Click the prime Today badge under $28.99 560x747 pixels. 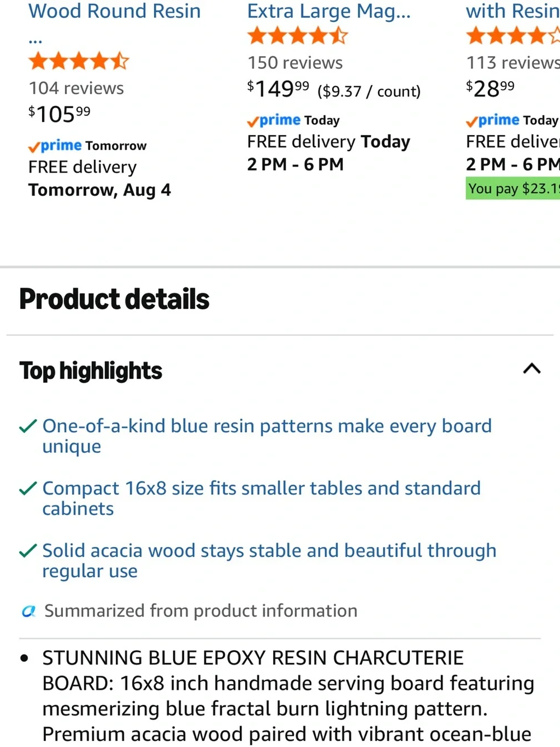coord(512,120)
